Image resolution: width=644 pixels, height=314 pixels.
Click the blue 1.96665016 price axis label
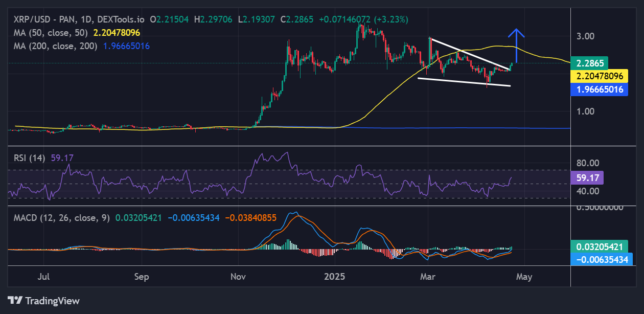(x=599, y=89)
